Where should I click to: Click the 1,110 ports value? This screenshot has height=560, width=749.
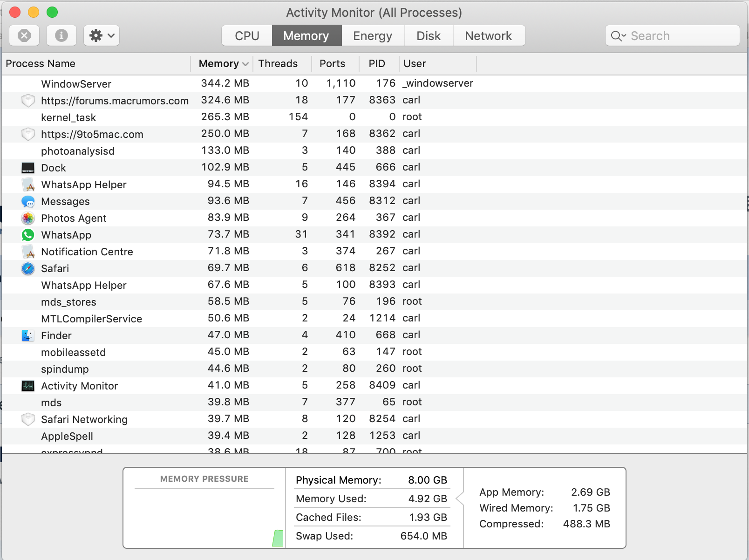click(x=341, y=83)
